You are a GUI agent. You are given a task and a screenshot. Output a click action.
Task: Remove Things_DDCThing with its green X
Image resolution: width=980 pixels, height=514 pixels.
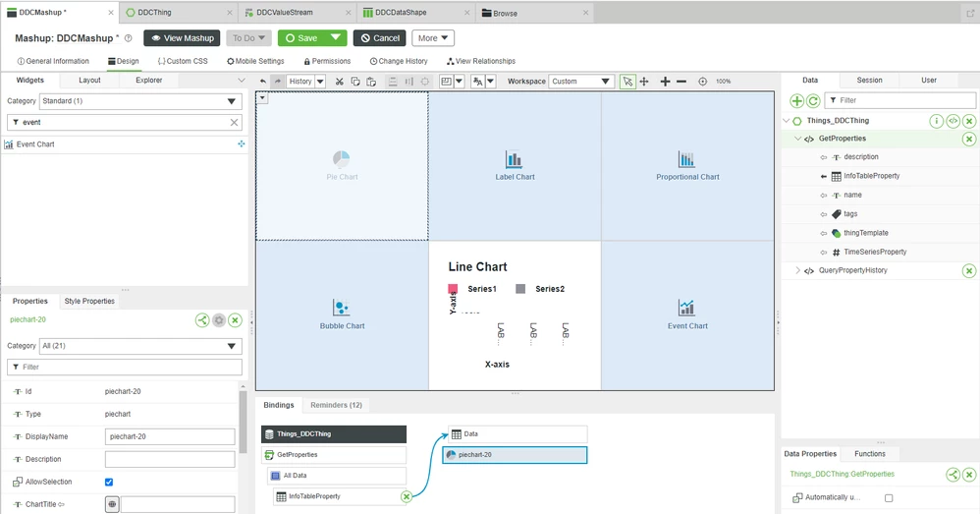pyautogui.click(x=969, y=121)
